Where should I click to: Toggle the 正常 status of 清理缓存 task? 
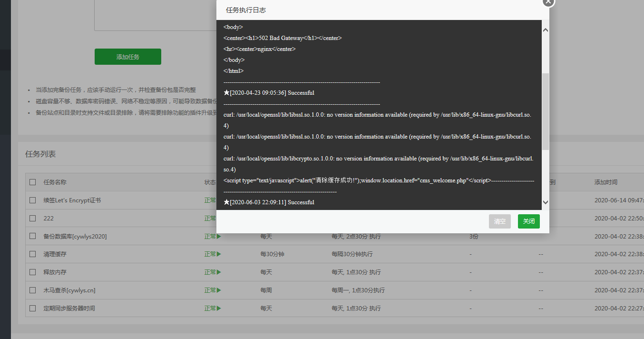[213, 254]
